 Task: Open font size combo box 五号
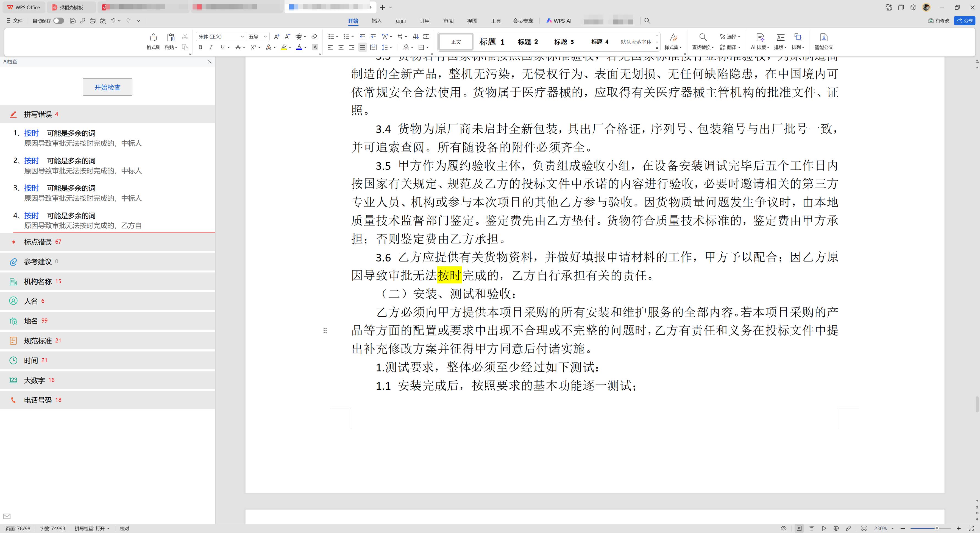[258, 37]
